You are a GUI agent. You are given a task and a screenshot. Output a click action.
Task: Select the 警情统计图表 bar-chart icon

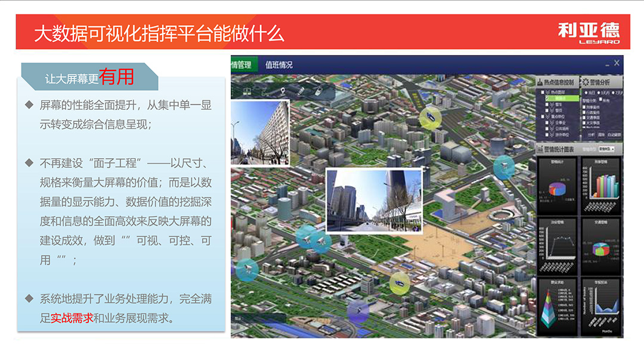pos(540,147)
